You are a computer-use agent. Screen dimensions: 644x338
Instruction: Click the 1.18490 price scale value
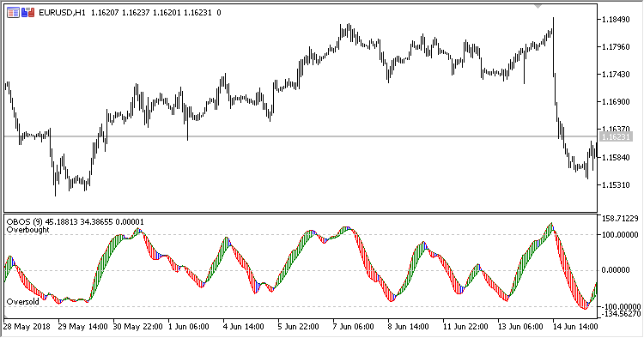click(x=616, y=20)
